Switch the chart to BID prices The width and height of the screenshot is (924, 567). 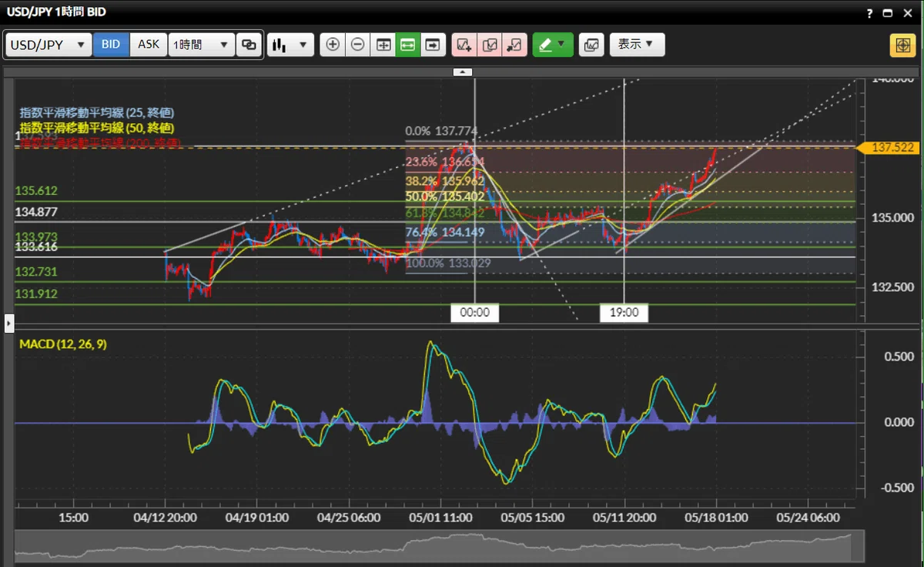click(x=111, y=45)
